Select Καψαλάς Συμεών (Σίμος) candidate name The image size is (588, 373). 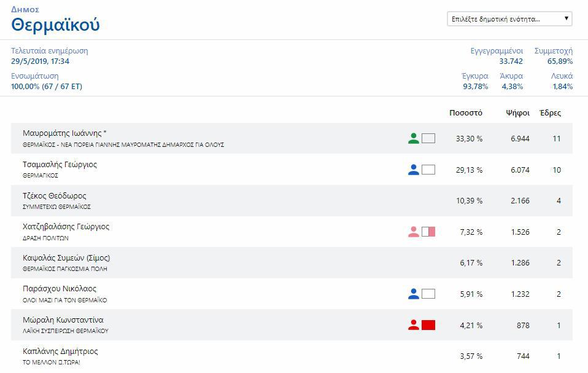point(66,258)
